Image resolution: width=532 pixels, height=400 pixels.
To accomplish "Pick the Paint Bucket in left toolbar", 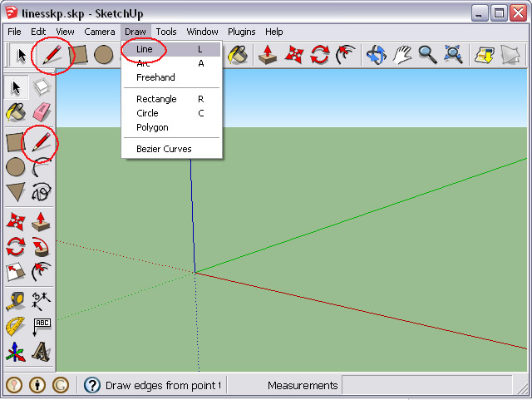I will (16, 112).
